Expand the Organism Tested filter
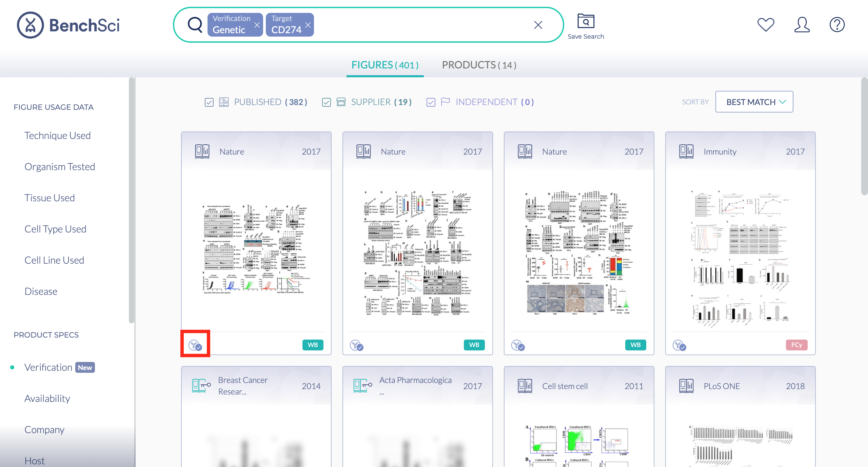 60,167
